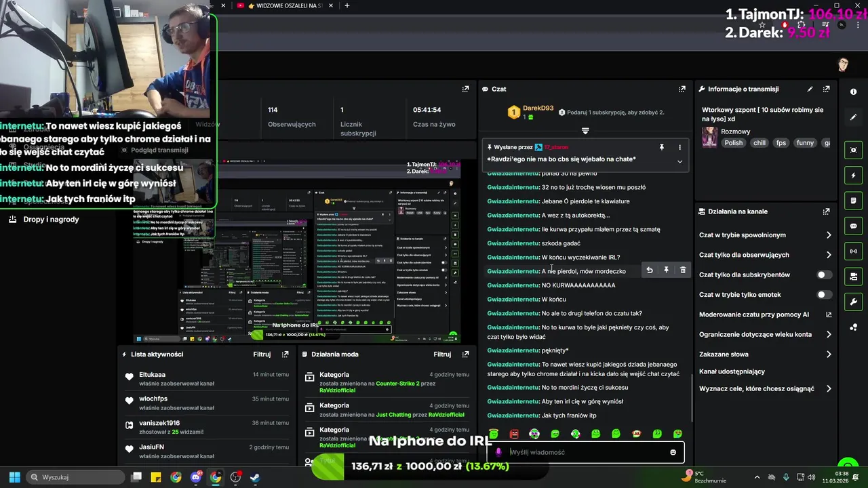This screenshot has height=488, width=868.
Task: Click the Polish tag
Action: pos(733,143)
